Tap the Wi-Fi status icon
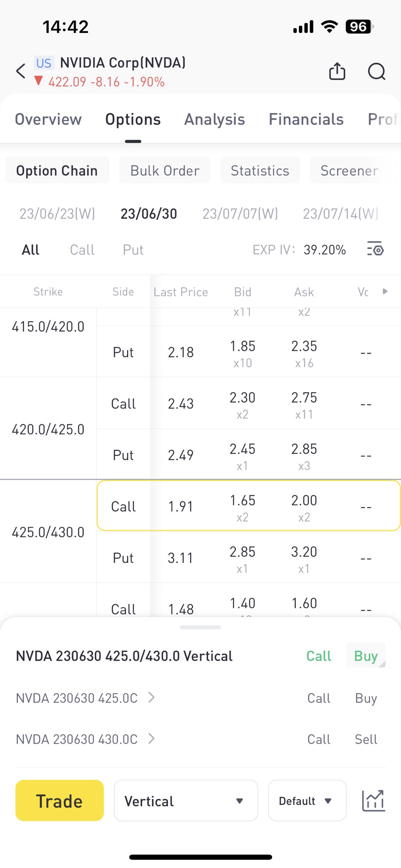401x868 pixels. point(329,27)
